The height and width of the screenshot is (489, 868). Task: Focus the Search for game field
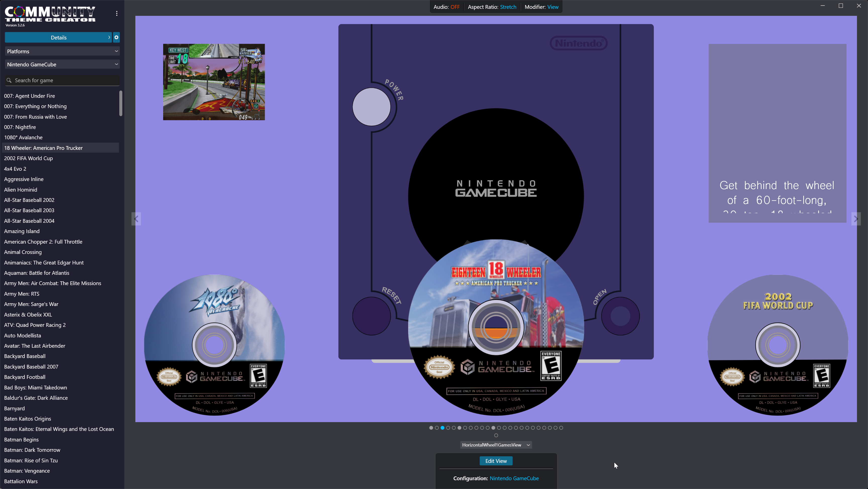pos(62,80)
